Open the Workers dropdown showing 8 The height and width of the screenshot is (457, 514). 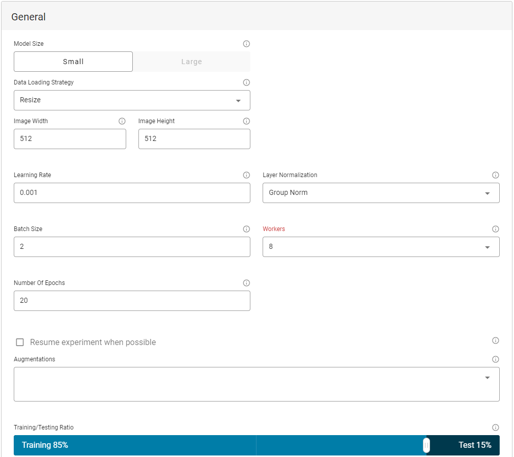tap(381, 247)
